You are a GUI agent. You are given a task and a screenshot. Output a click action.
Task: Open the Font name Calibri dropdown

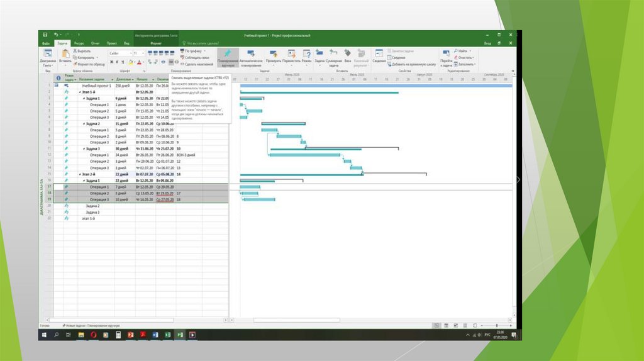pyautogui.click(x=131, y=53)
